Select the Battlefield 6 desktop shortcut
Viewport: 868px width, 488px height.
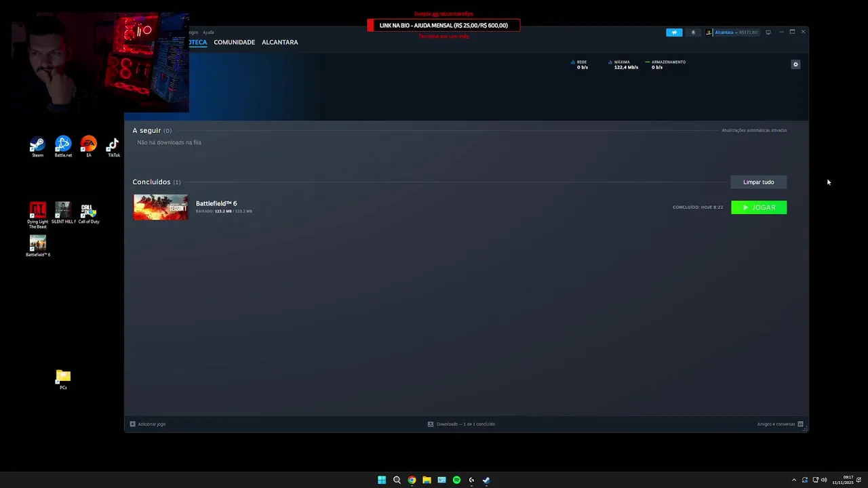point(38,245)
